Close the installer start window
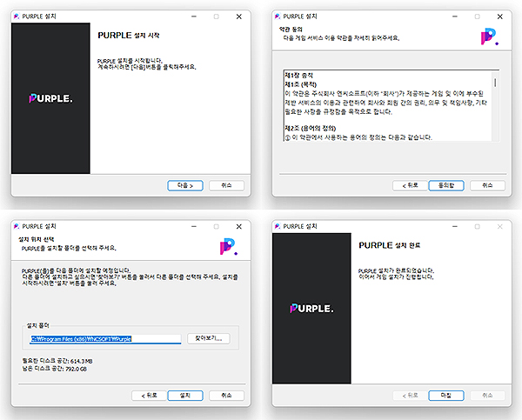The height and width of the screenshot is (420, 522). (x=239, y=17)
